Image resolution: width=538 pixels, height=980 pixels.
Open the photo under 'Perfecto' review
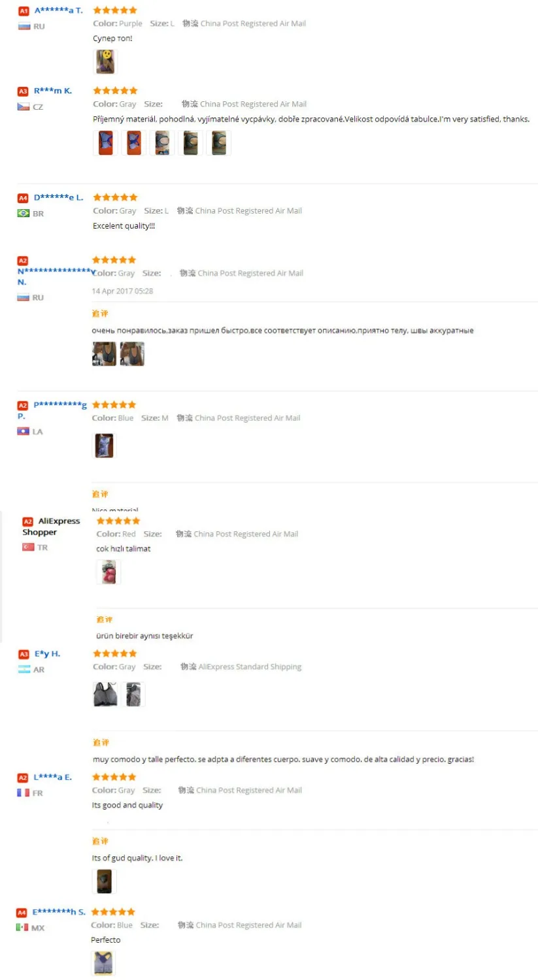(103, 963)
